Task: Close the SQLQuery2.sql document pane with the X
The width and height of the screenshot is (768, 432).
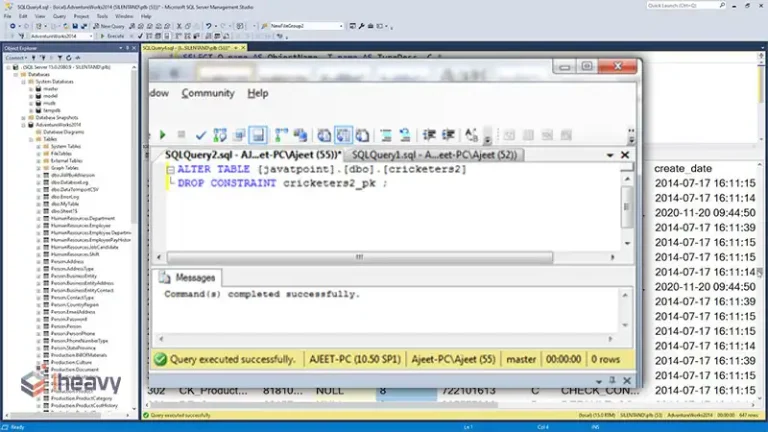Action: (625, 155)
